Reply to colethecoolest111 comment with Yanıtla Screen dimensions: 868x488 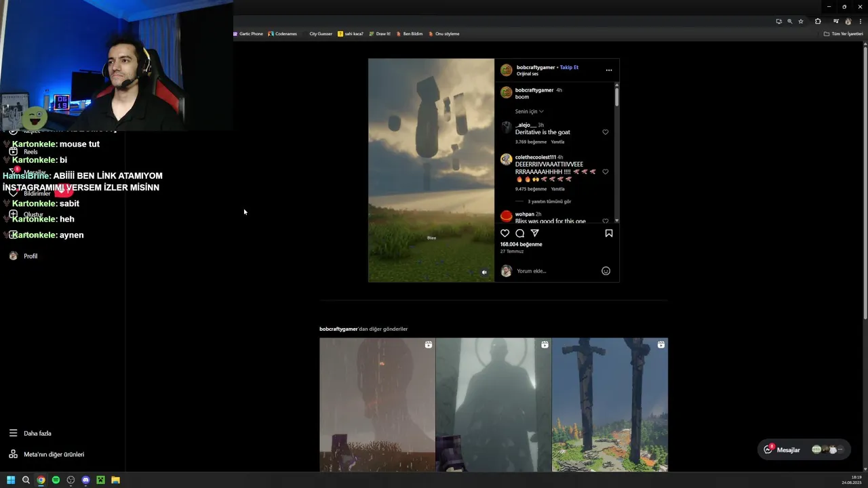(557, 189)
